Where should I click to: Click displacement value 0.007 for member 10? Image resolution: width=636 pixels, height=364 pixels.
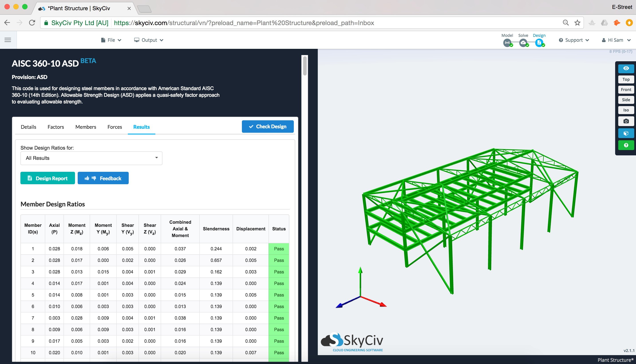(x=251, y=352)
